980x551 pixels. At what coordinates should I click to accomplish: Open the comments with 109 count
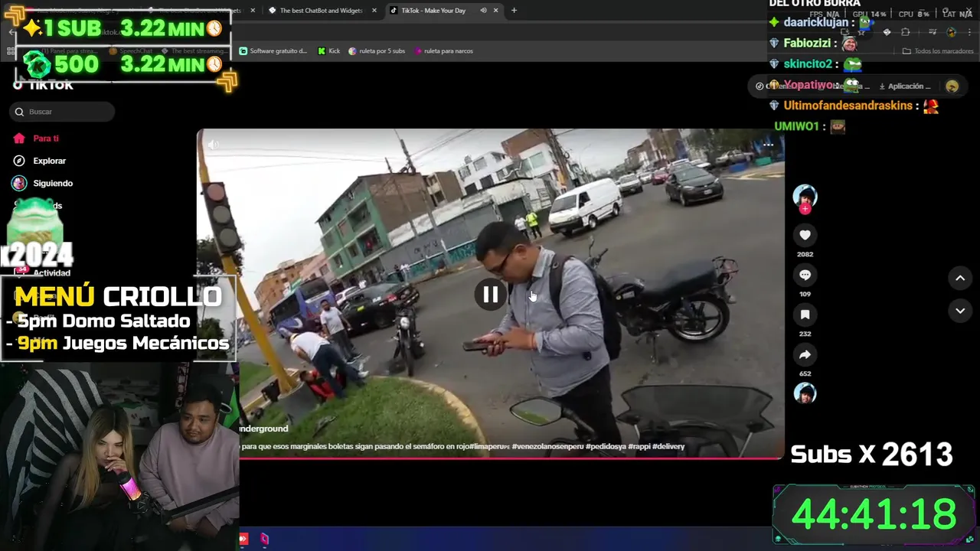pos(805,275)
